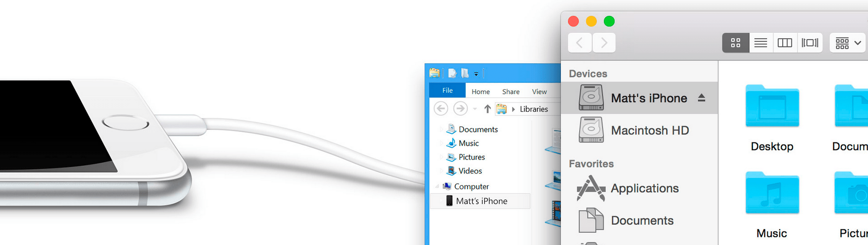Open the Finder arrange-by dropdown

(x=848, y=42)
